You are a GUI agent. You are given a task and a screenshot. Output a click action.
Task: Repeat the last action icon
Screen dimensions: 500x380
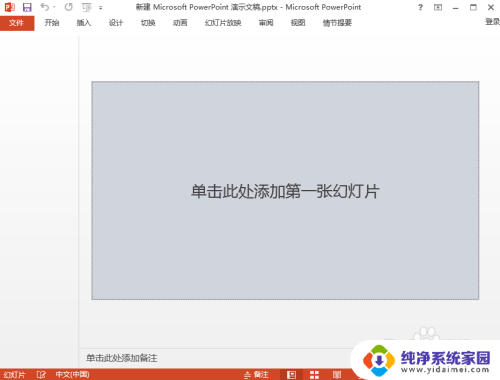pos(69,7)
